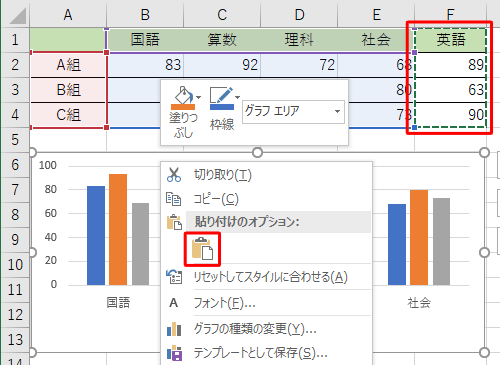Click the cell containing 国語 in row 1

click(x=145, y=40)
